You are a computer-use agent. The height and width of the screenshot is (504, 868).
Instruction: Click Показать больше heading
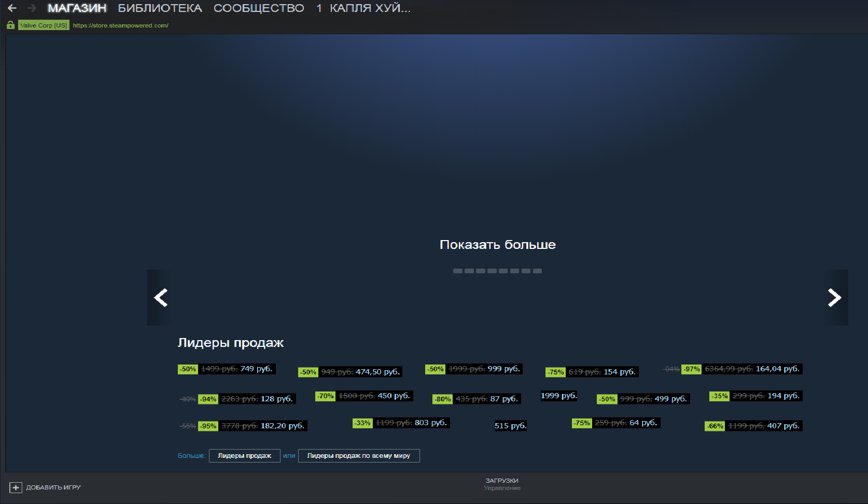[498, 245]
